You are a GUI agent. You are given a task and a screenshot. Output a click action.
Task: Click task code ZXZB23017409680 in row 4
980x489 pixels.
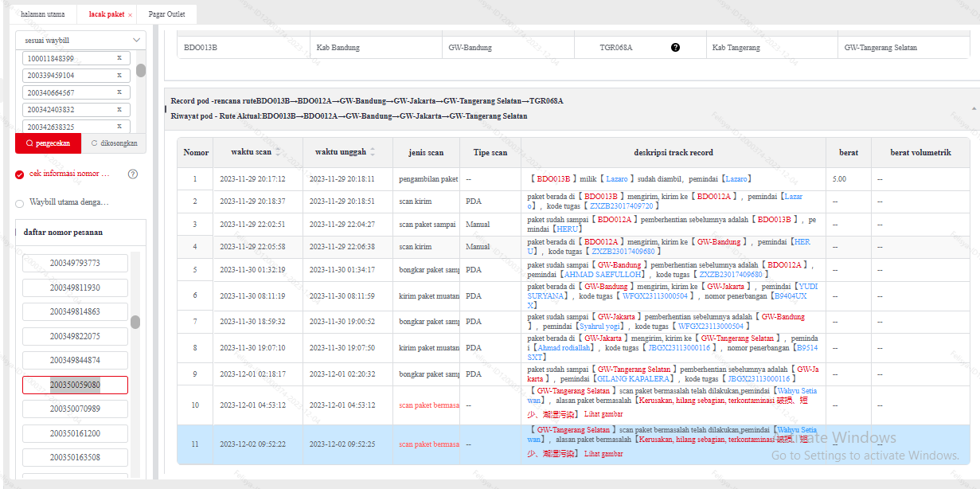[x=623, y=251]
